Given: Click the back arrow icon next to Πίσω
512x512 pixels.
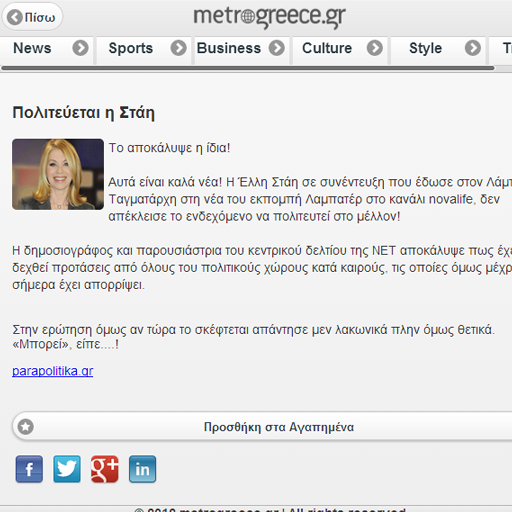Looking at the screenshot, I should [x=15, y=17].
